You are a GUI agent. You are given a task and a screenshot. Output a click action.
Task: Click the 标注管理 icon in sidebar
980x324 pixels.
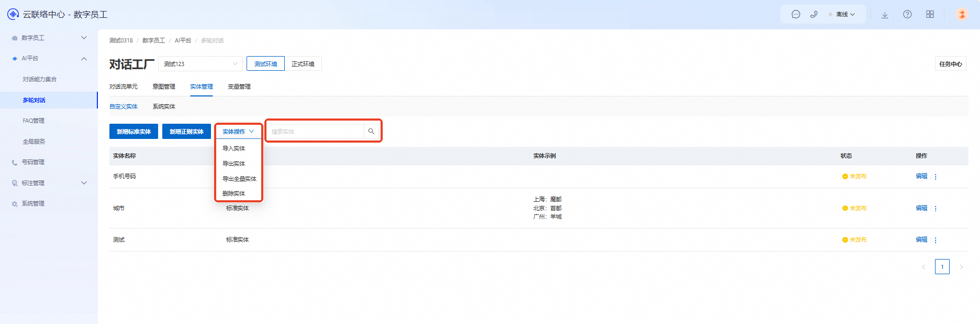pos(15,183)
